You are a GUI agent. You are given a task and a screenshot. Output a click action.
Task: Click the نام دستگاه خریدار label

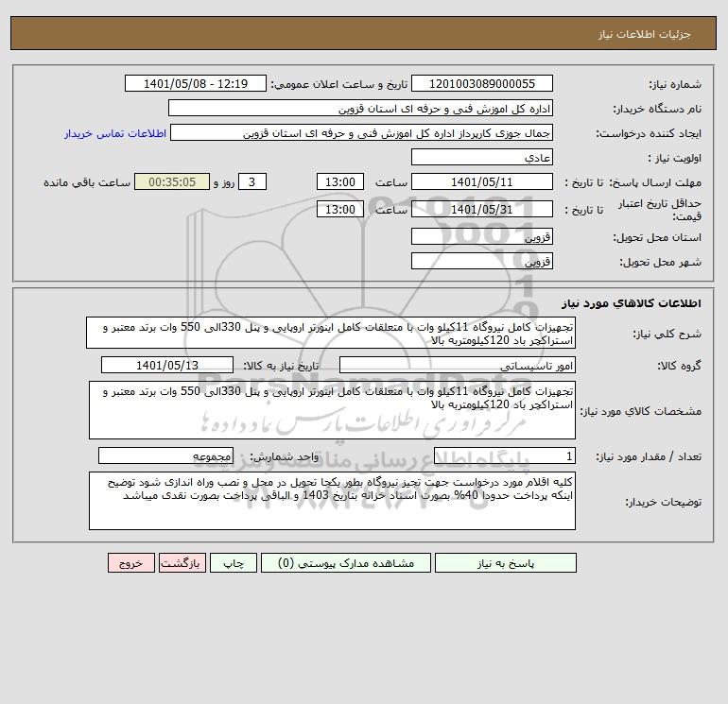click(657, 109)
